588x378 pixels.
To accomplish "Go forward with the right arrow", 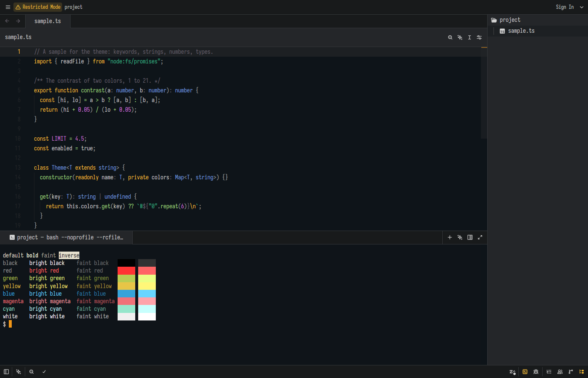I will click(18, 21).
